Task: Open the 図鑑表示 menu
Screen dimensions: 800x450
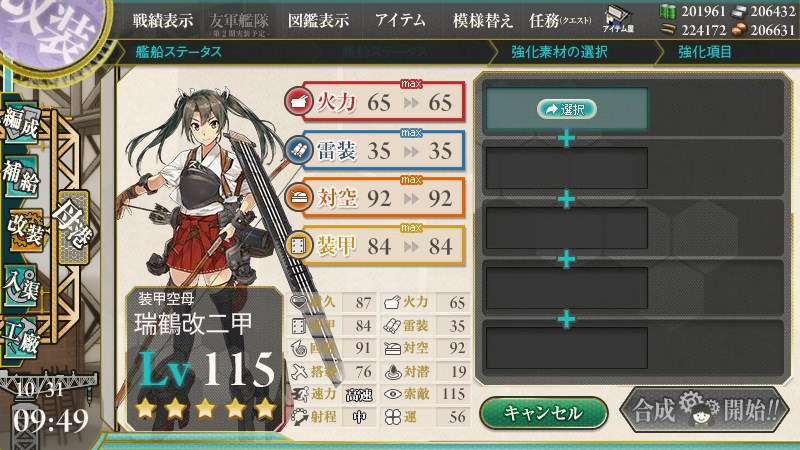Action: [318, 20]
